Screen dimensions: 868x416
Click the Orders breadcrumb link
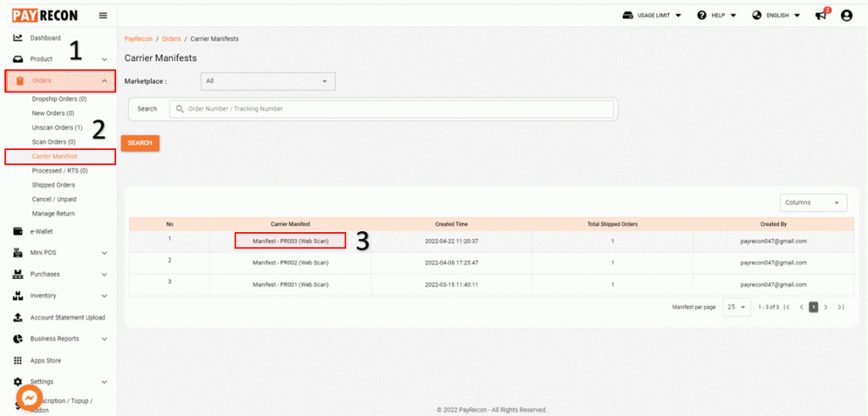click(171, 39)
